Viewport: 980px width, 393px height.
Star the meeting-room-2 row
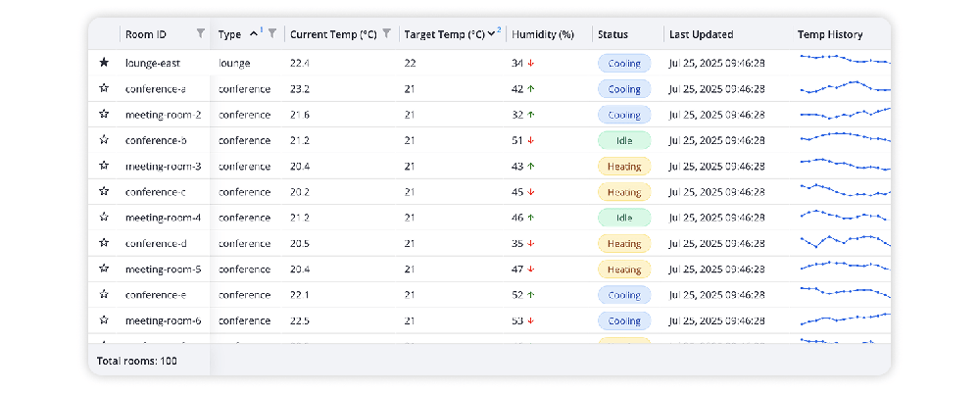(x=104, y=115)
